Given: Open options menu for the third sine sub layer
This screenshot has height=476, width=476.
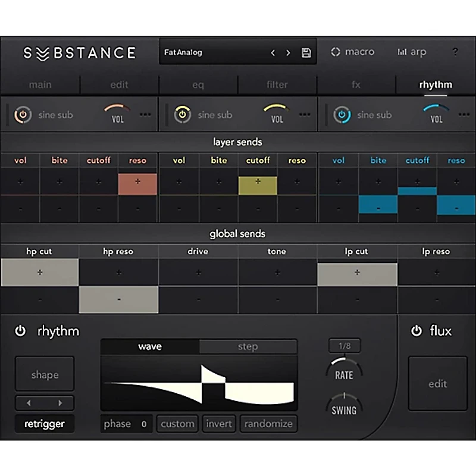Looking at the screenshot, I should tap(464, 114).
